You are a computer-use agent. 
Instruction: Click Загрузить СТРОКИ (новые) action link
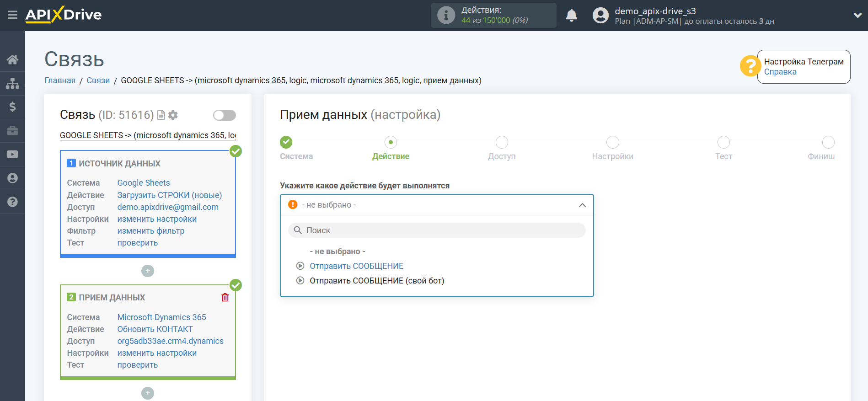point(170,195)
